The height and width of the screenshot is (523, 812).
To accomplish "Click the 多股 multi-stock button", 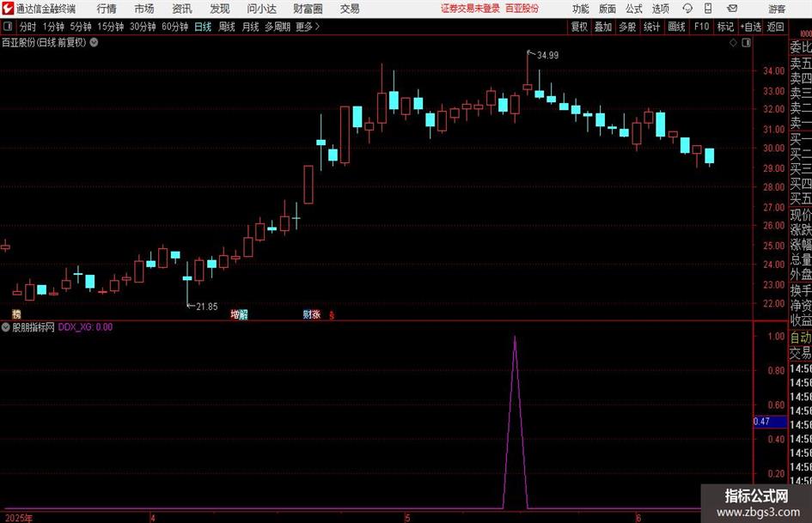I will tap(627, 27).
